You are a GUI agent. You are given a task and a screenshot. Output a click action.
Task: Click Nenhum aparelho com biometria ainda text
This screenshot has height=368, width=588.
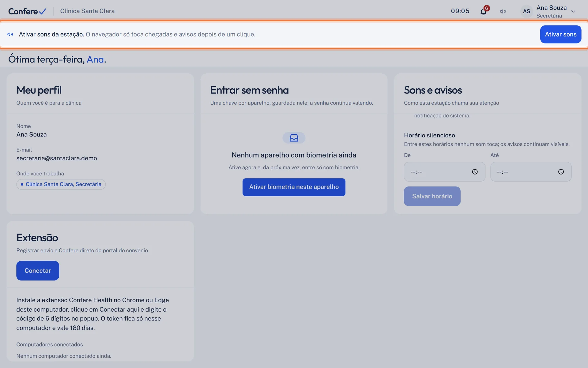[x=294, y=155]
